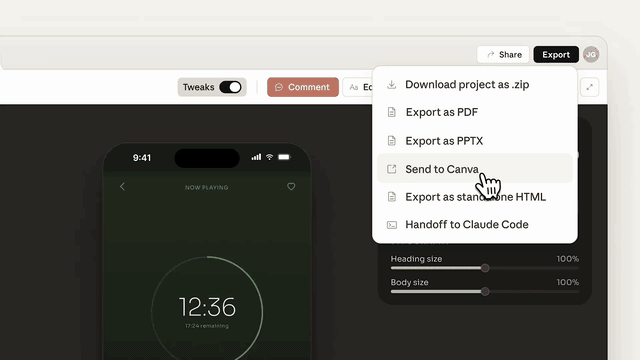Click the download icon in export menu
This screenshot has width=640, height=360.
coord(391,84)
